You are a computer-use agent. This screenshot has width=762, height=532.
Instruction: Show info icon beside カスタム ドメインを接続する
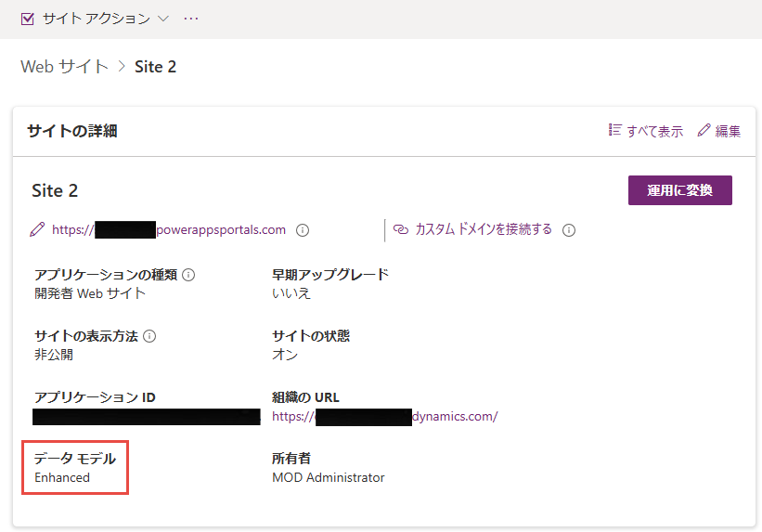click(x=569, y=230)
